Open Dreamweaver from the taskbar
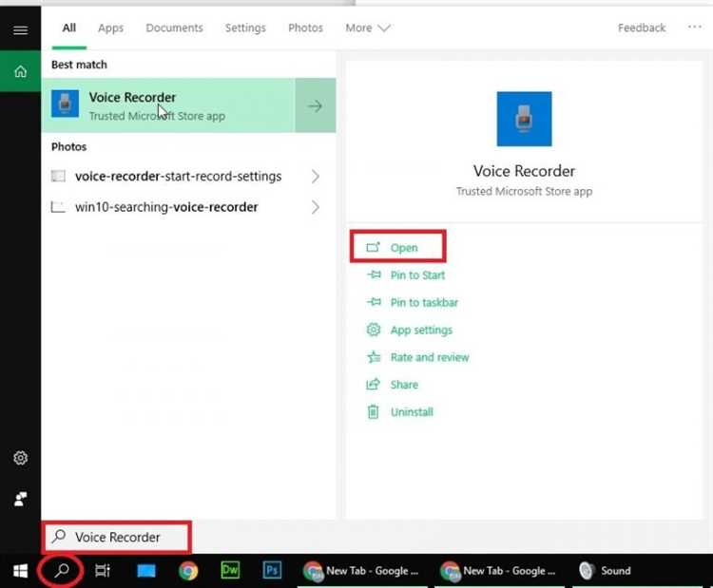The height and width of the screenshot is (588, 713). 230,570
